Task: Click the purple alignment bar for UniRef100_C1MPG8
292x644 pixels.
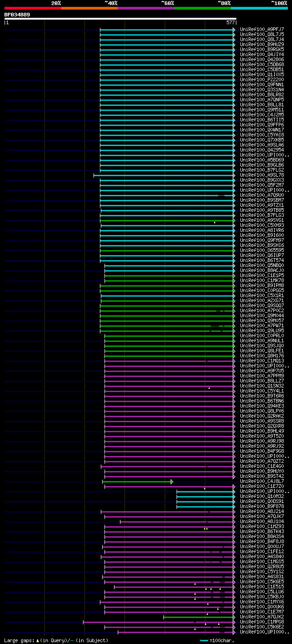Action: [x=158, y=622]
